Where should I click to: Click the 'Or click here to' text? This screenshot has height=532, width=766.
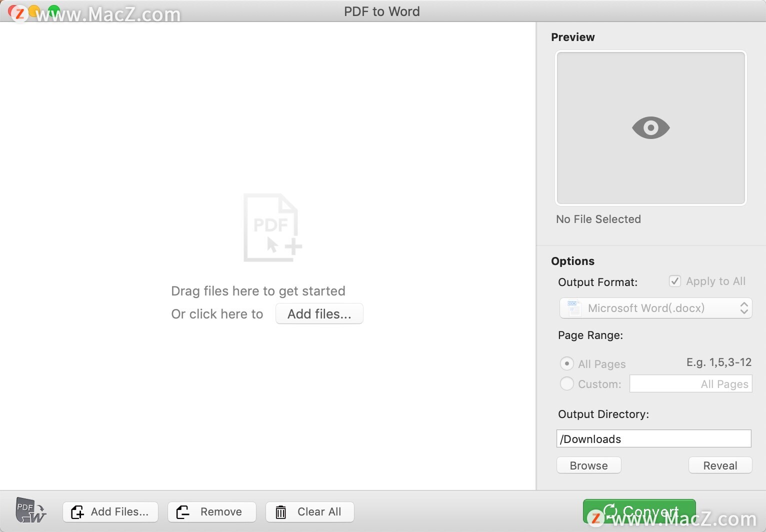(217, 314)
